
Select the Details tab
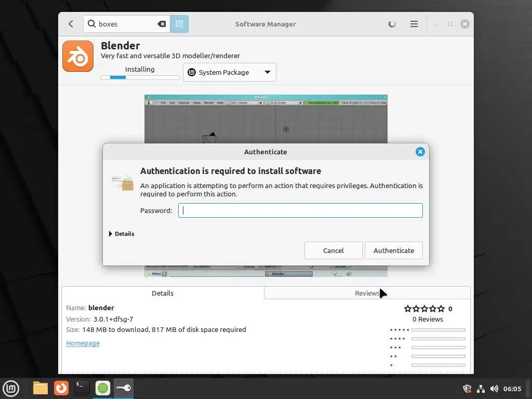pyautogui.click(x=163, y=293)
